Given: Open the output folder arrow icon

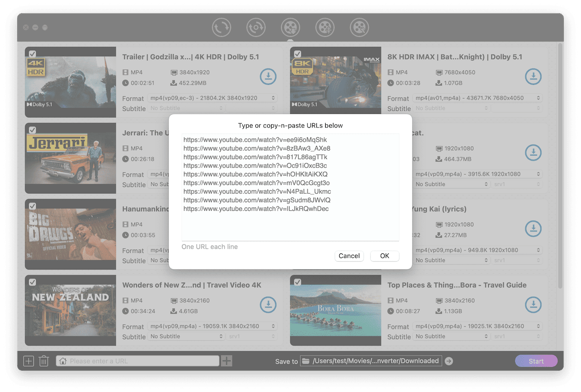Looking at the screenshot, I should tap(449, 361).
